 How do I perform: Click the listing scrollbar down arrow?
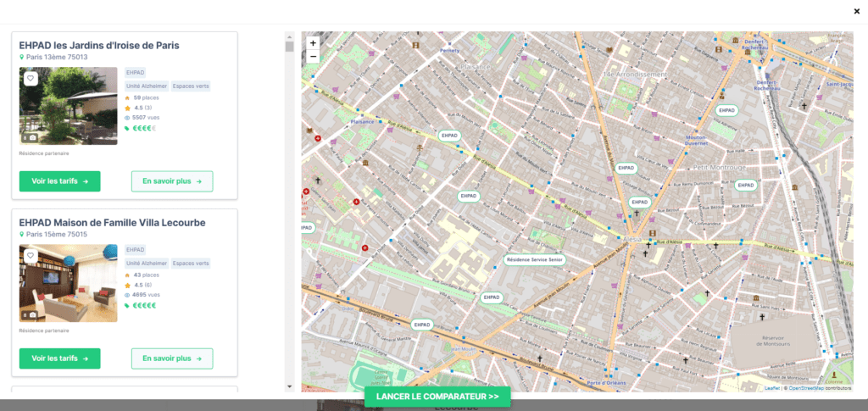[x=290, y=386]
